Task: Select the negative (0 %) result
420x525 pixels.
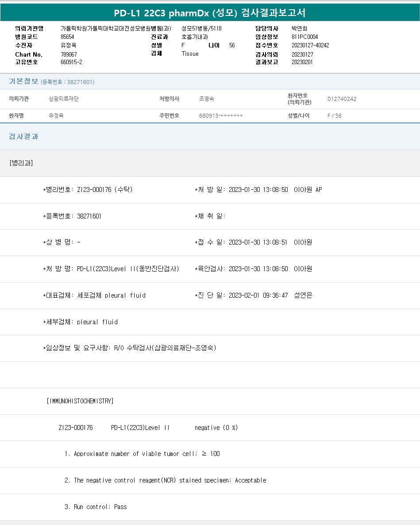Action: tap(216, 428)
